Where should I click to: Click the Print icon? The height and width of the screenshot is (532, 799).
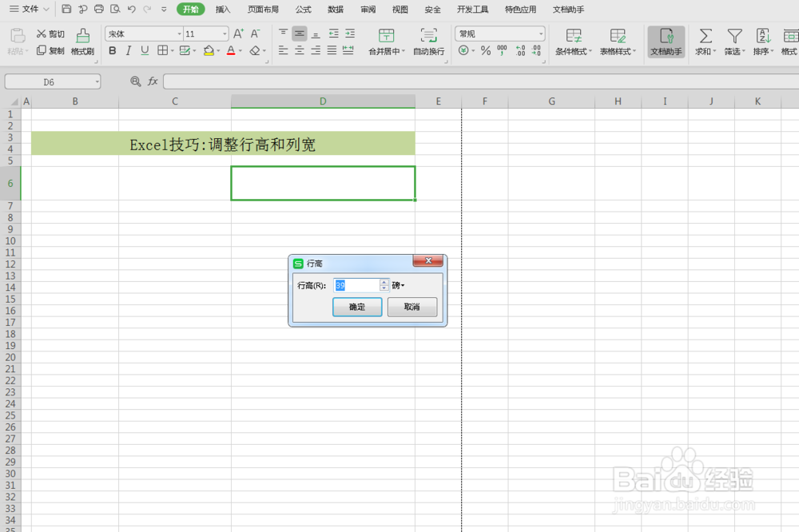(x=99, y=9)
